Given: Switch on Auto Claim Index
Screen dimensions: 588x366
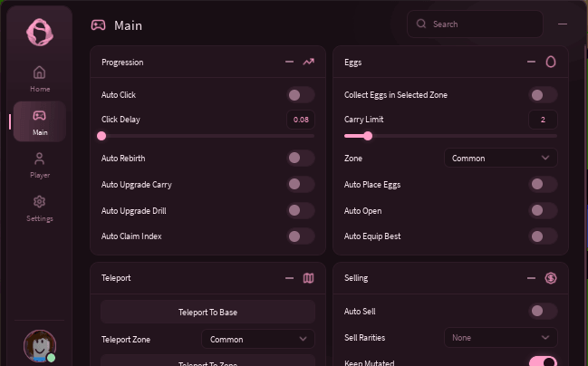Looking at the screenshot, I should point(301,236).
